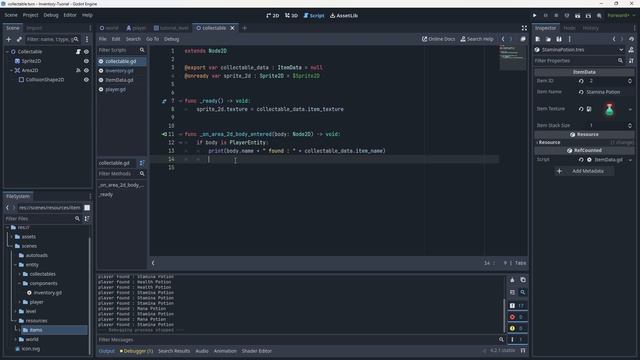Click the Online Docs link
This screenshot has height=360, width=640.
pos(438,39)
